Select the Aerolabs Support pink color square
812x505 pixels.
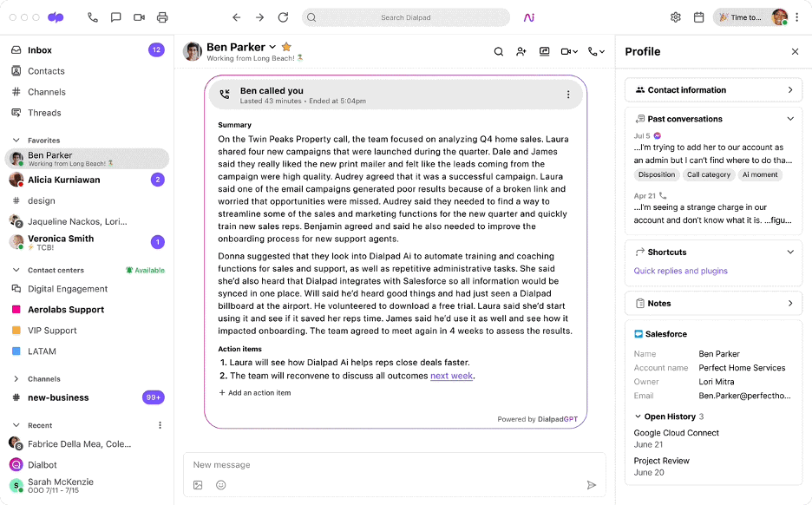(x=16, y=310)
